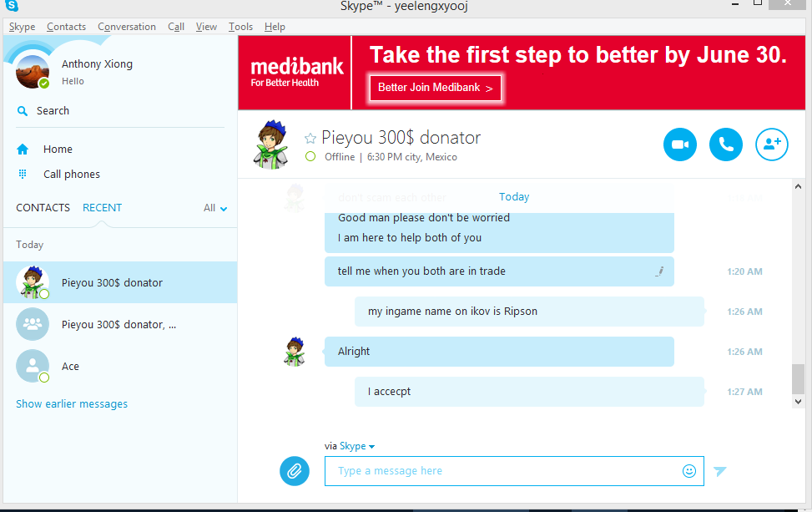The width and height of the screenshot is (812, 512).
Task: Toggle the favorite star beside Pieyou's name
Action: pos(310,138)
